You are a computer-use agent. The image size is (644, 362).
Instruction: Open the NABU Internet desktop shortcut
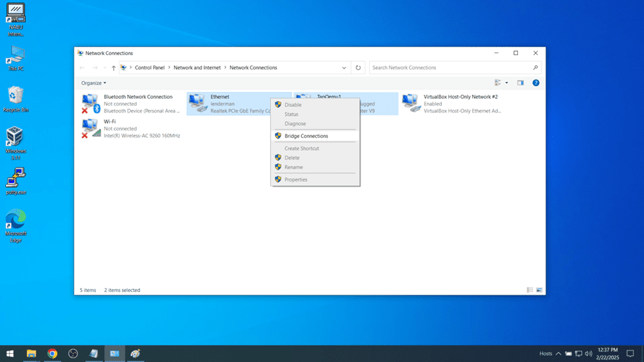point(15,20)
